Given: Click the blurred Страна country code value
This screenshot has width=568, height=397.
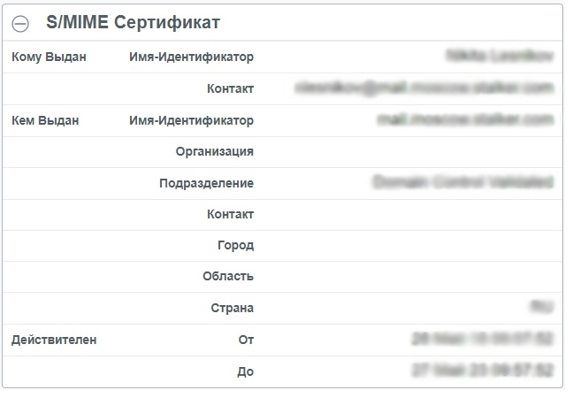Looking at the screenshot, I should tap(542, 307).
